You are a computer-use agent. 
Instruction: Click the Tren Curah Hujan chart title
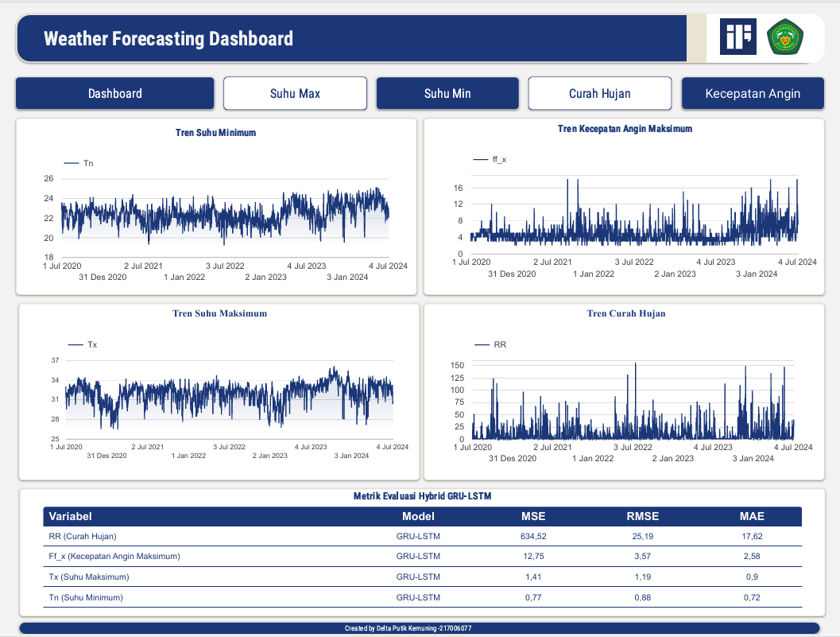(625, 313)
